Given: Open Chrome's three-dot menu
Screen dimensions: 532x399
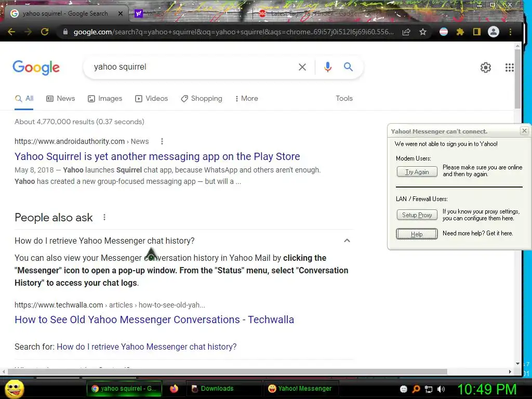Looking at the screenshot, I should coord(510,32).
